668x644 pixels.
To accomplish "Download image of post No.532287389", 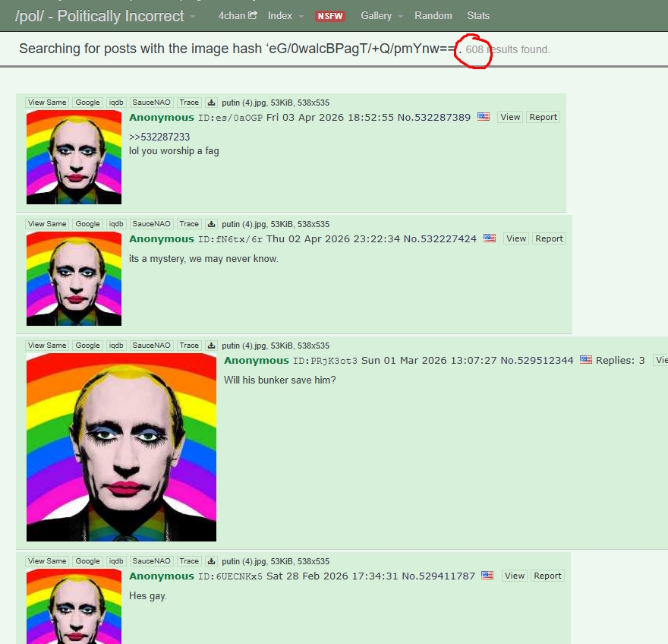I will click(211, 103).
